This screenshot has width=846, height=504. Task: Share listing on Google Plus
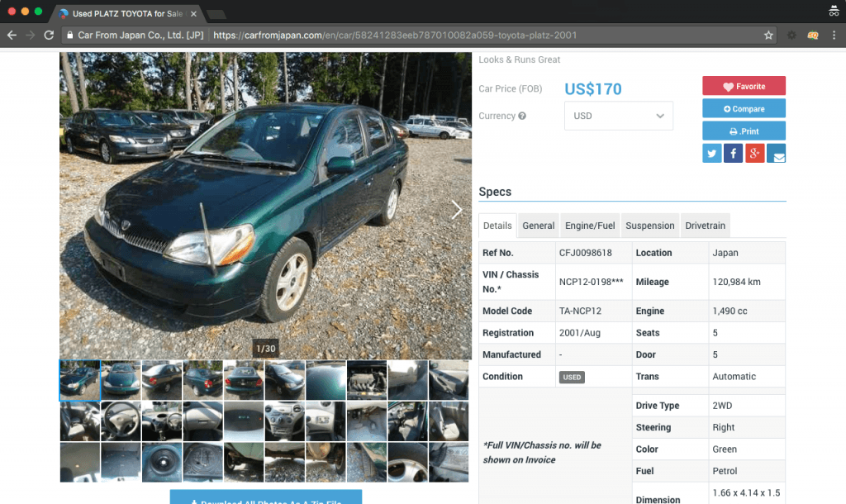point(755,153)
